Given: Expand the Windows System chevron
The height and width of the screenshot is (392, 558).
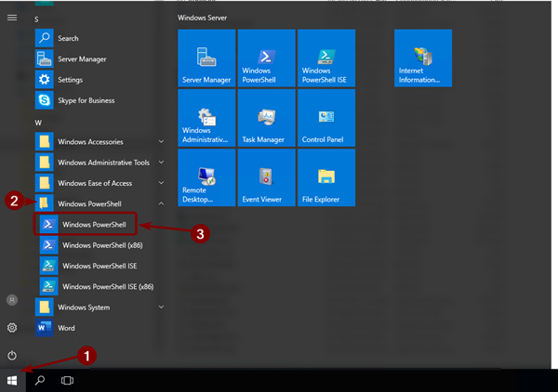Looking at the screenshot, I should tap(161, 307).
